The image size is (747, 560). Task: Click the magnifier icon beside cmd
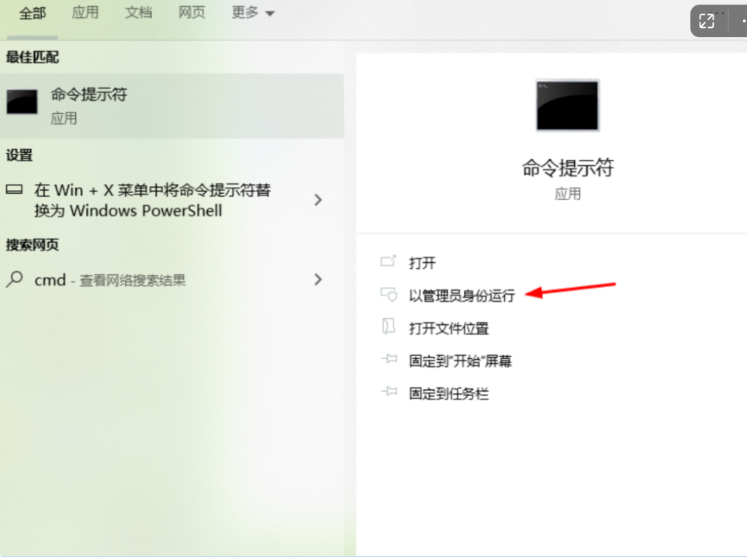tap(14, 279)
